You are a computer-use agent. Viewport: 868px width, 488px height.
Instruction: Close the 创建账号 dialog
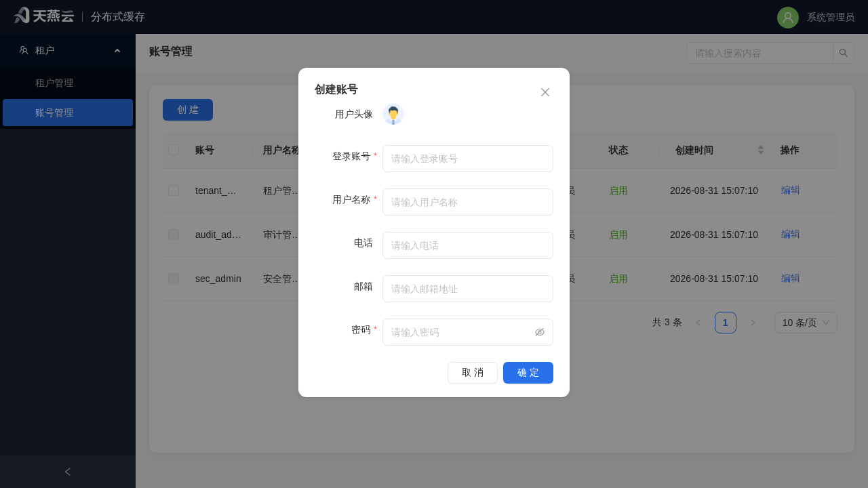[545, 92]
